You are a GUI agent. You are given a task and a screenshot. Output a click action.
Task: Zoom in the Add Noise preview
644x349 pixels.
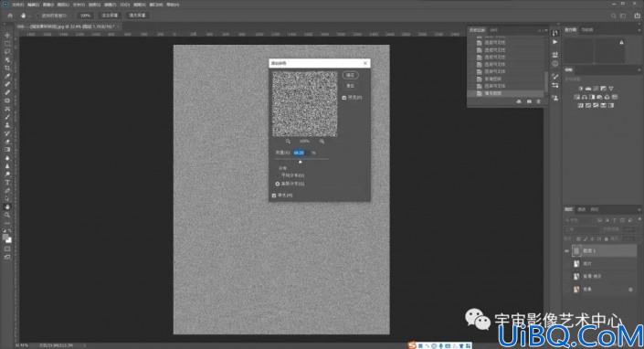[x=322, y=142]
